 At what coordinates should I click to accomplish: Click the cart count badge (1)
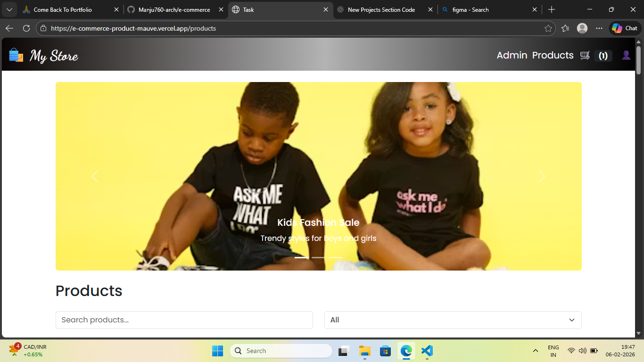pyautogui.click(x=603, y=56)
